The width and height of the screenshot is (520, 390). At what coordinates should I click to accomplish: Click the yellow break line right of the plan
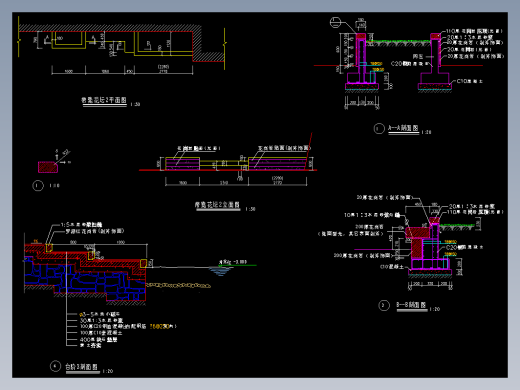point(225,49)
